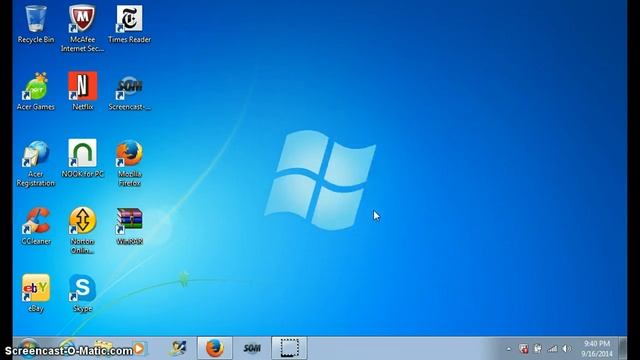
Task: Click the Show desktop strip at taskbar end
Action: pos(623,348)
